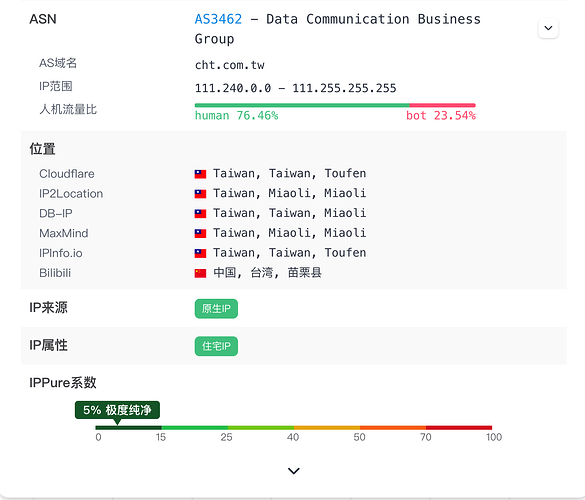
Task: Click the DB-IP source label
Action: (56, 213)
